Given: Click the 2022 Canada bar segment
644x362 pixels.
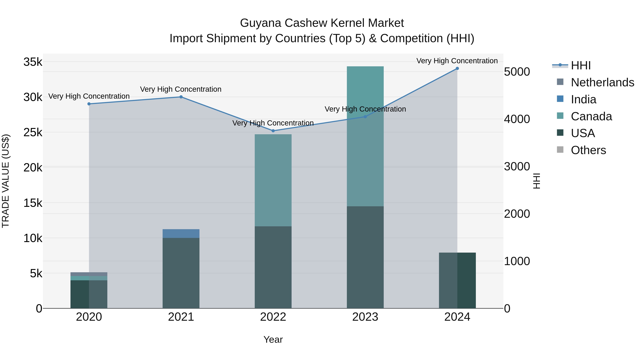Looking at the screenshot, I should (x=273, y=180).
